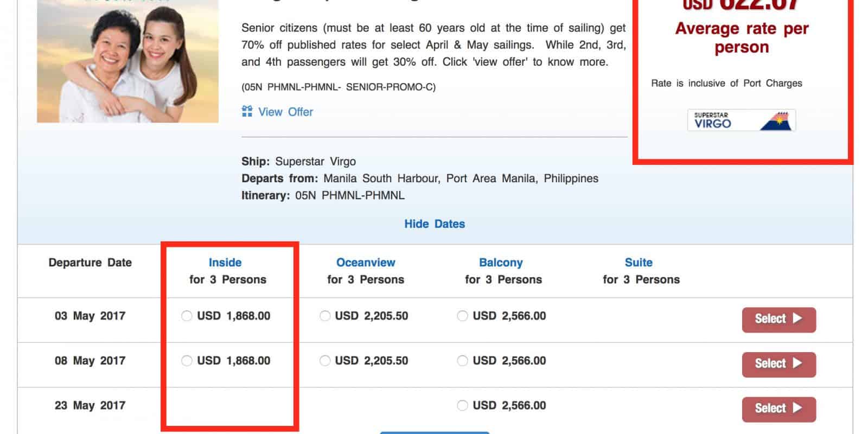Open the Suite cabin type link
Image resolution: width=868 pixels, height=434 pixels.
pyautogui.click(x=639, y=263)
